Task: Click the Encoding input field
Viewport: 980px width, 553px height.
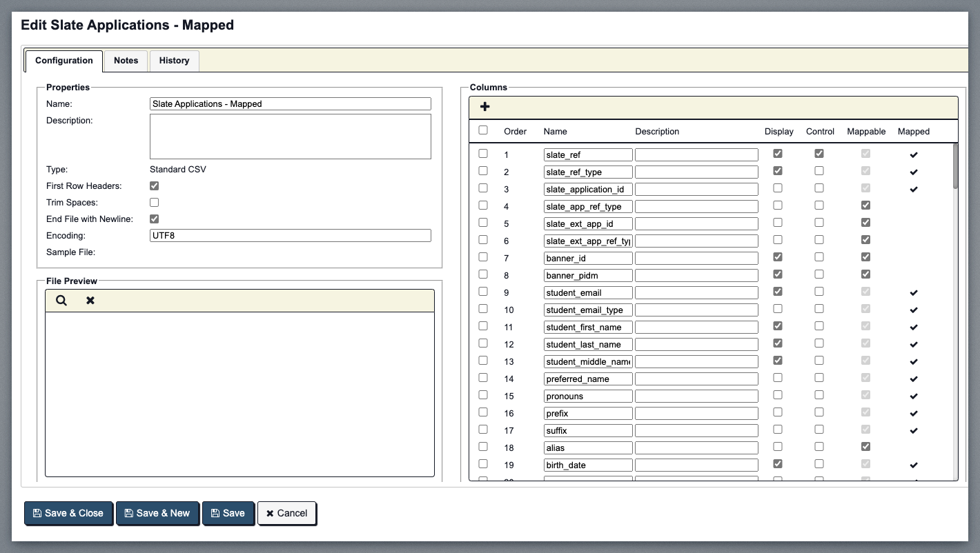Action: (x=290, y=236)
